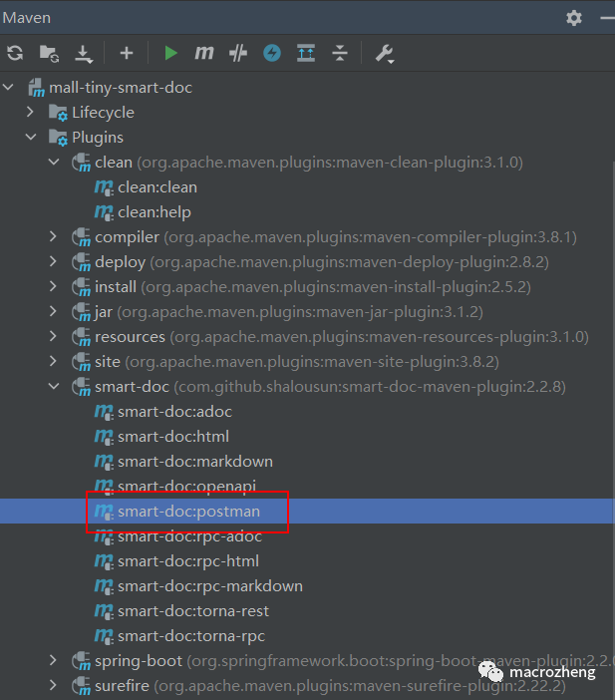The height and width of the screenshot is (700, 615).
Task: Open Execute Maven Goal dialog icon
Action: point(204,54)
